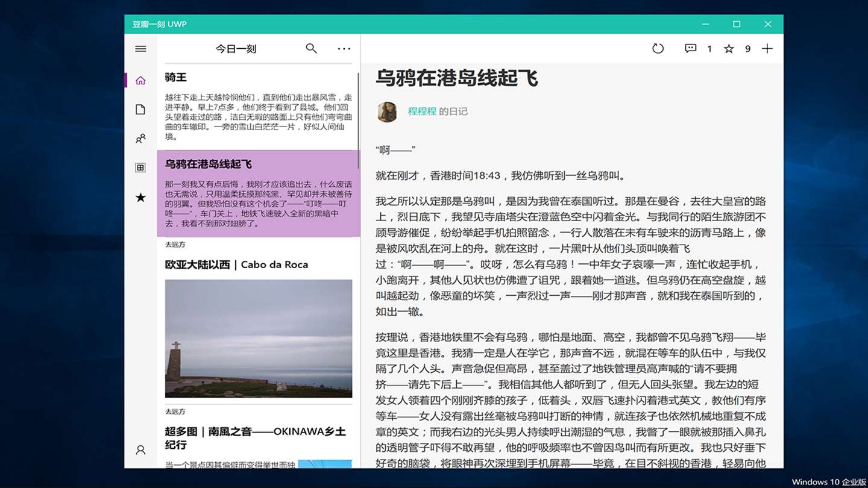
Task: Open the hamburger navigation menu
Action: (x=140, y=49)
